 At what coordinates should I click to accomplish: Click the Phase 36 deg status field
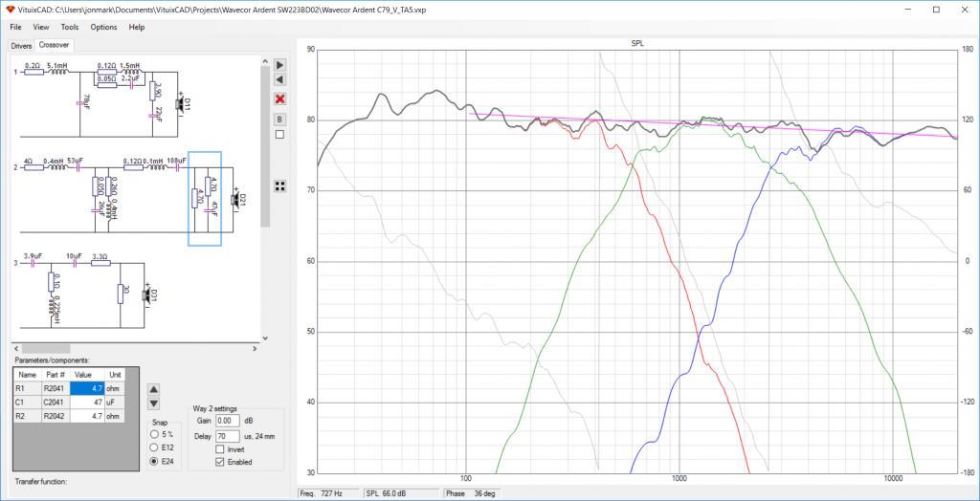(x=470, y=493)
